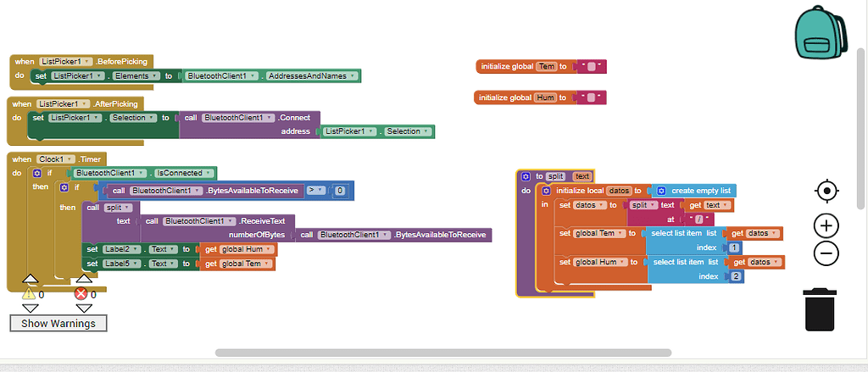Open mutator gear on the 'to split' procedure block
The image size is (868, 372).
tap(526, 176)
